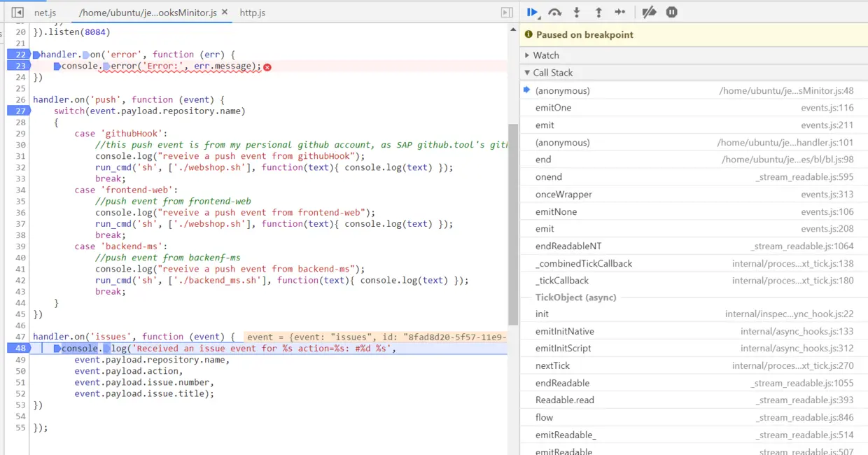
Task: Toggle breakpoint on line 23
Action: tap(17, 66)
